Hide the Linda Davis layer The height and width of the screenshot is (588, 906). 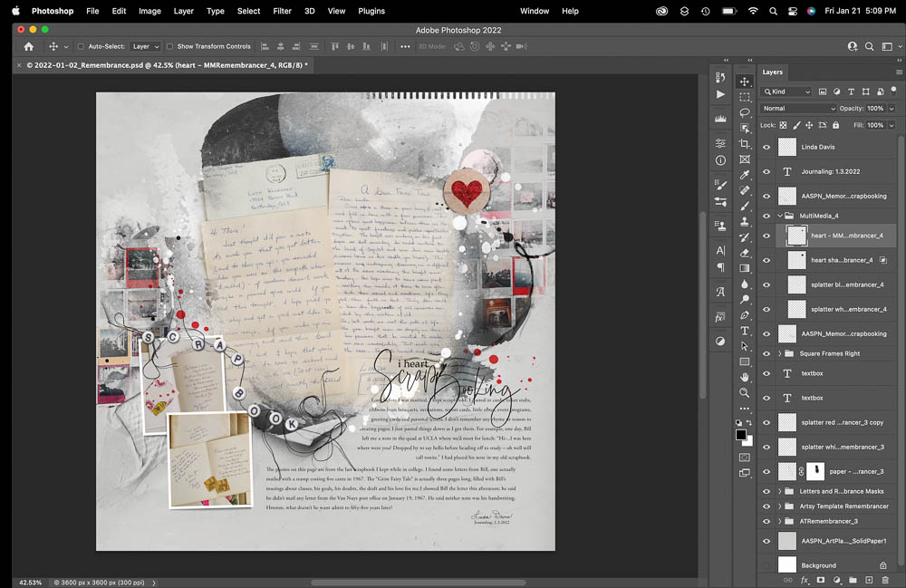766,148
